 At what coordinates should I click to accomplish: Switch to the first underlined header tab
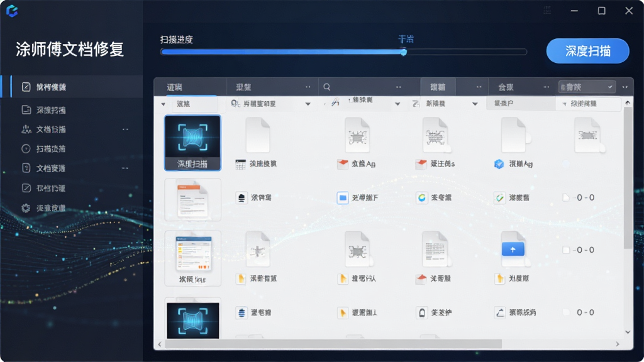click(190, 87)
